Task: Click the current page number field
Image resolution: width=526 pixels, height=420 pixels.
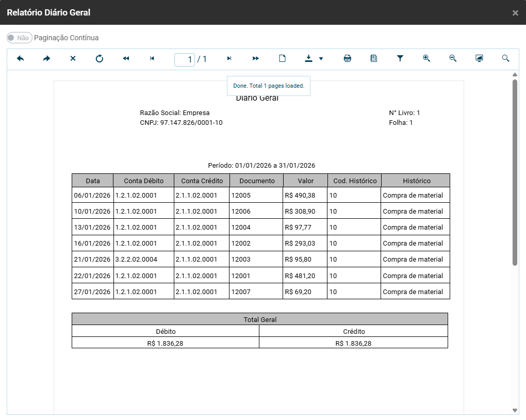Action: pos(185,60)
